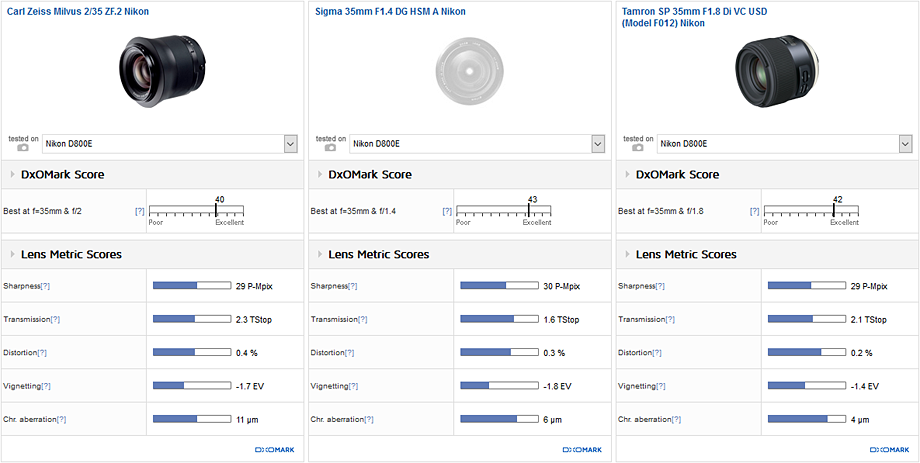Click 'Best at f=35mm & f/1.8' text
920x463 pixels.
click(x=660, y=211)
